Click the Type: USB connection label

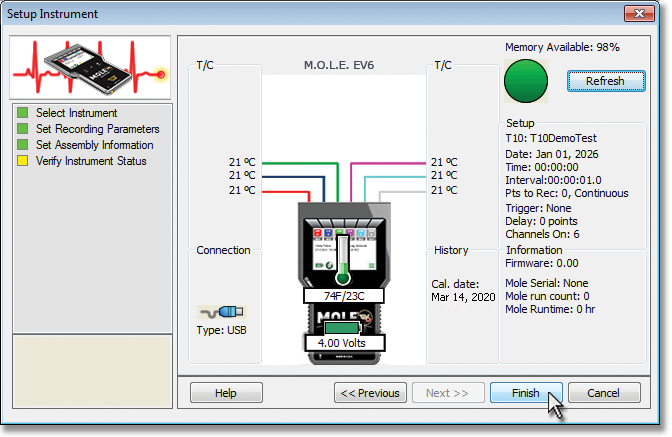(222, 330)
